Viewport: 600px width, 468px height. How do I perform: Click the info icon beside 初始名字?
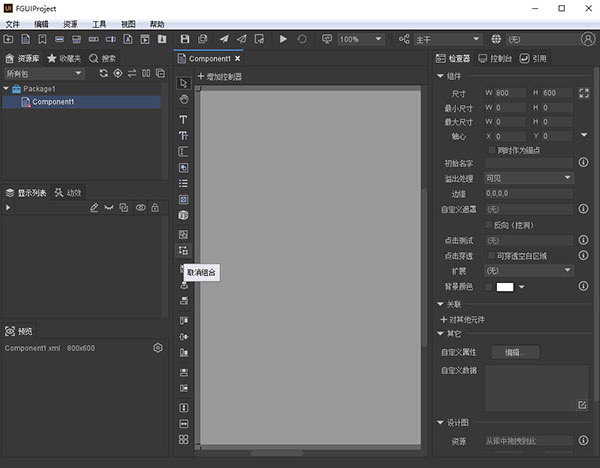point(583,163)
